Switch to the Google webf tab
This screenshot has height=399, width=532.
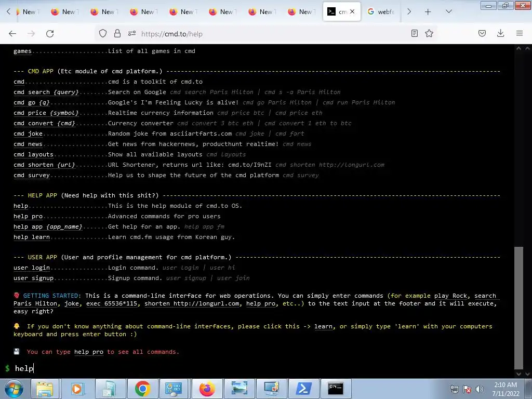[x=381, y=12]
